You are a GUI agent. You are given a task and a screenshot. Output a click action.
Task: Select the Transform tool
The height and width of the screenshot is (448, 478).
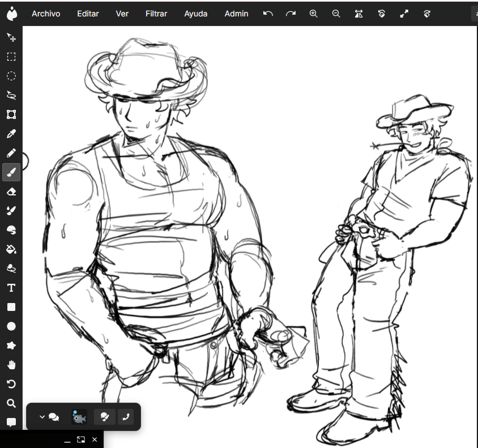(11, 114)
